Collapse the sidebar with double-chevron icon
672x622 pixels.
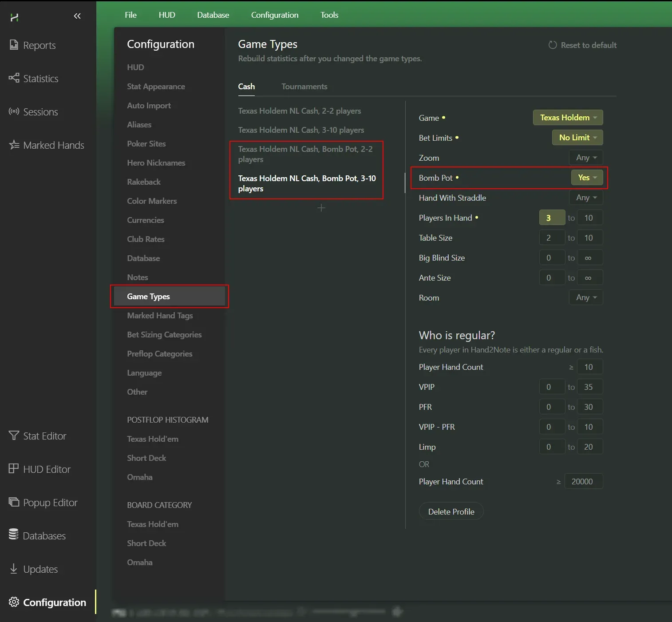(x=77, y=16)
